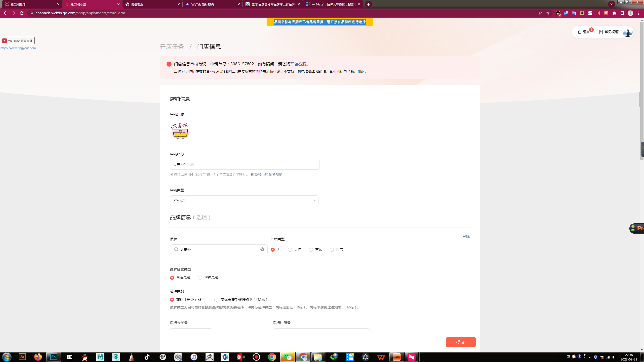The image size is (644, 362).
Task: Select 天猫 as external site type
Action: [290, 250]
